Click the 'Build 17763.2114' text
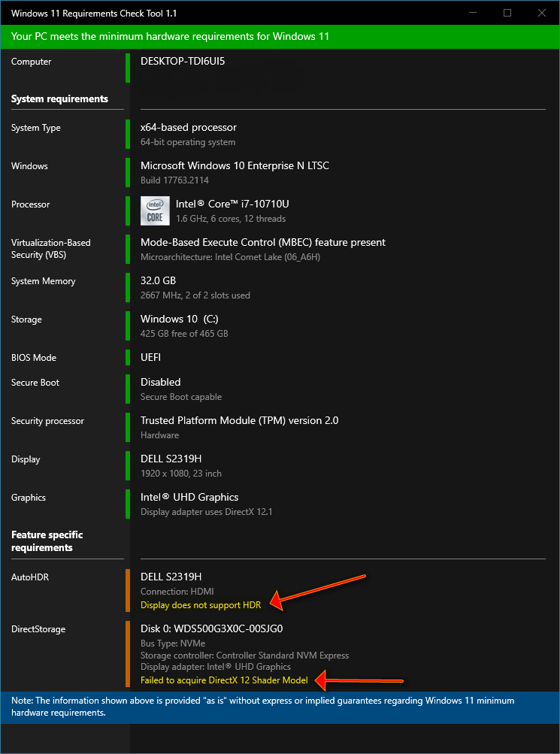Image resolution: width=560 pixels, height=754 pixels. click(x=174, y=181)
